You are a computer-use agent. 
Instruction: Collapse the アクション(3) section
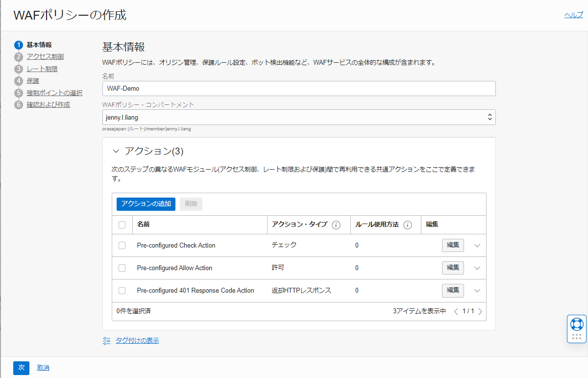click(116, 151)
